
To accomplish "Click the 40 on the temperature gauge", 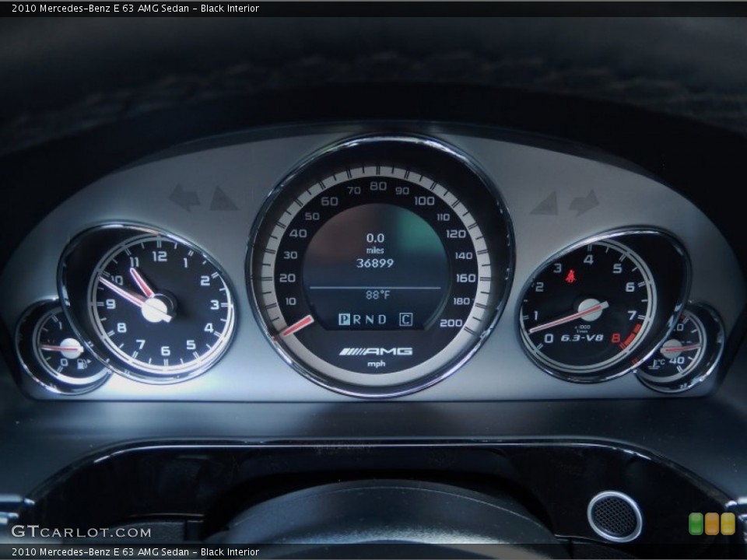I will pyautogui.click(x=676, y=359).
